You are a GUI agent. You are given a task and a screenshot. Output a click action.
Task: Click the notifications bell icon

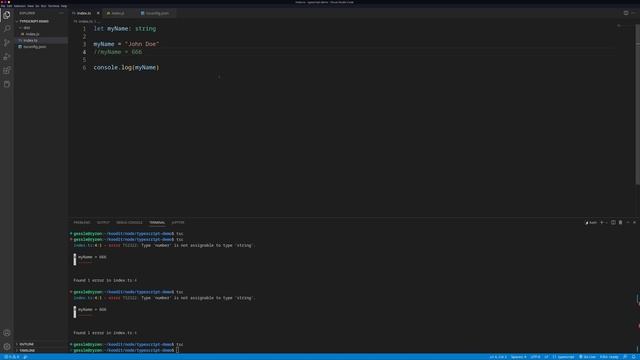click(x=634, y=357)
